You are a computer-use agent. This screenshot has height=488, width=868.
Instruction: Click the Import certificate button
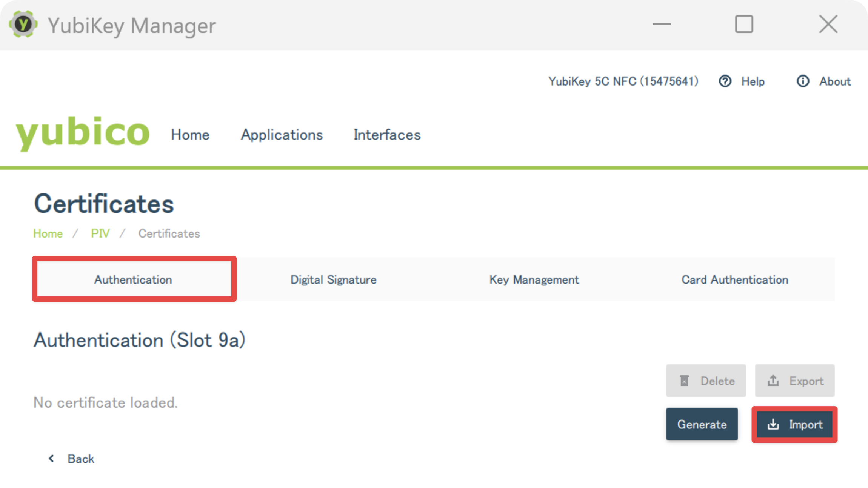click(794, 424)
